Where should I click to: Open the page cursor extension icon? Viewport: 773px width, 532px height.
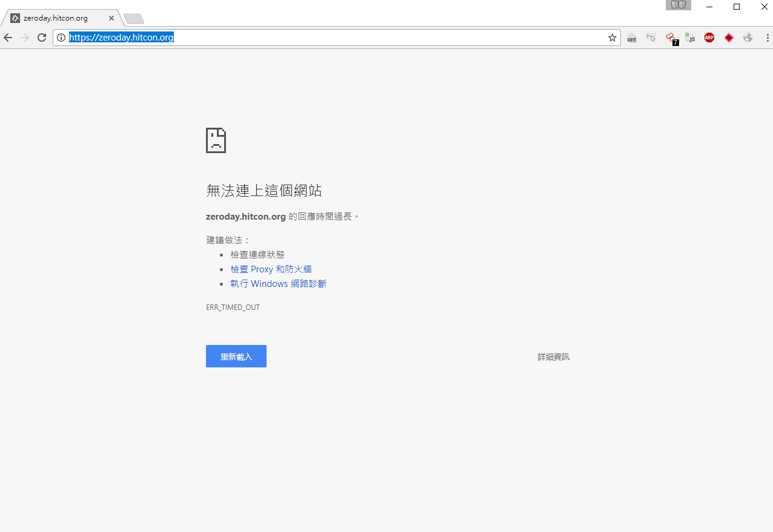click(x=651, y=38)
